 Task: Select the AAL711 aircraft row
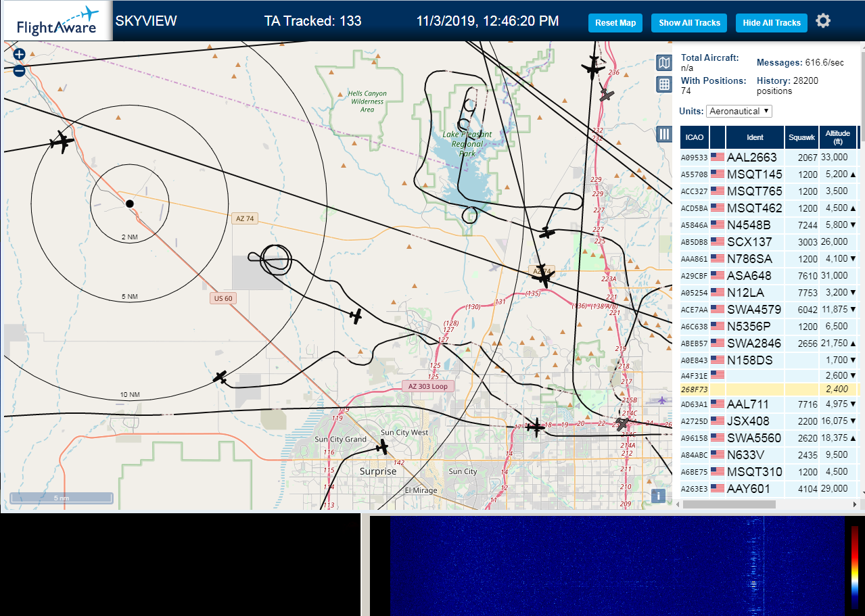769,404
